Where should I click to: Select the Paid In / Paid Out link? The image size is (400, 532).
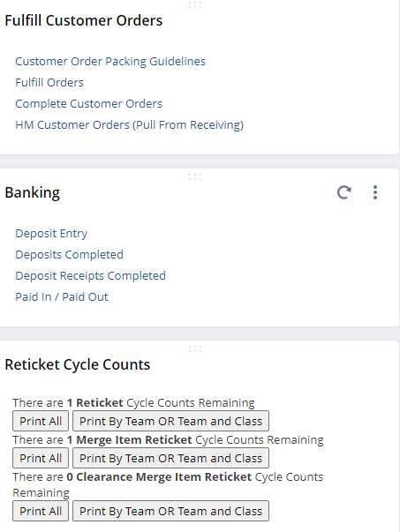(x=62, y=296)
